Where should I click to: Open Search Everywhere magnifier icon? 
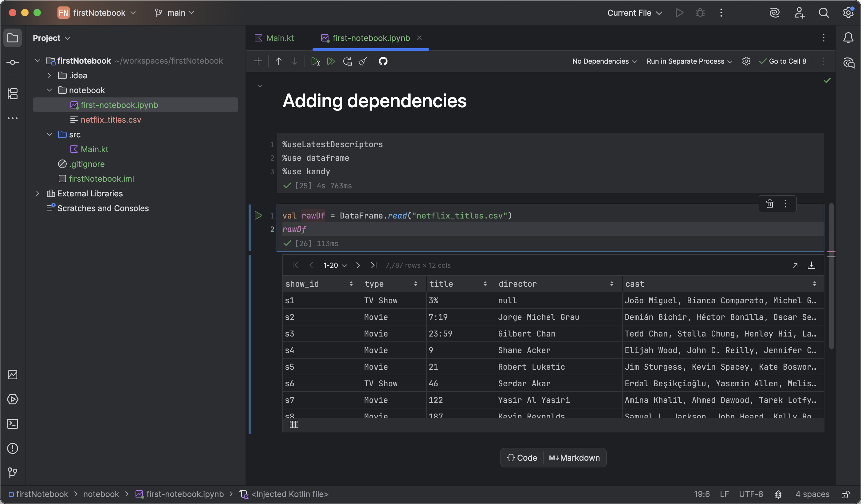point(824,13)
